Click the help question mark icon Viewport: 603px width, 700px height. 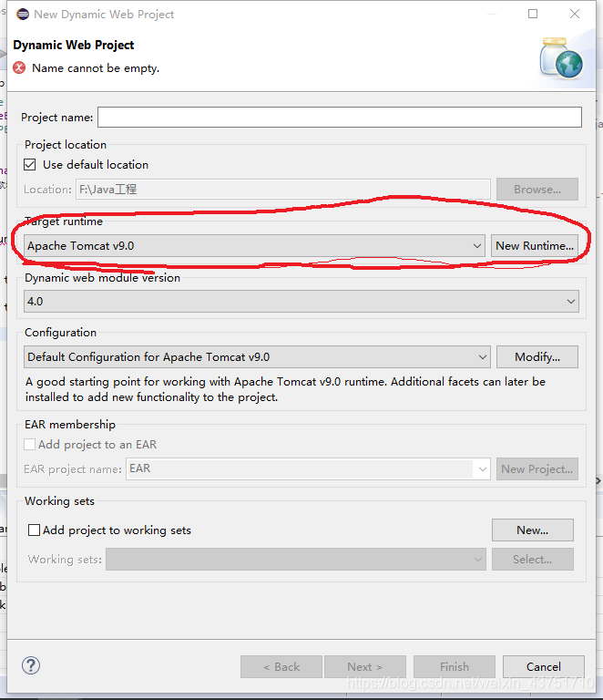(31, 665)
